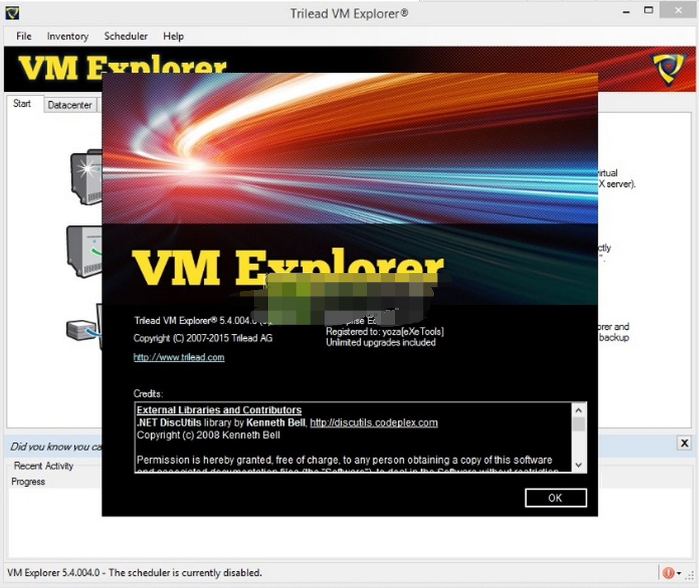The image size is (700, 588).
Task: Open the discutils.codeplex.com link
Action: [x=374, y=423]
